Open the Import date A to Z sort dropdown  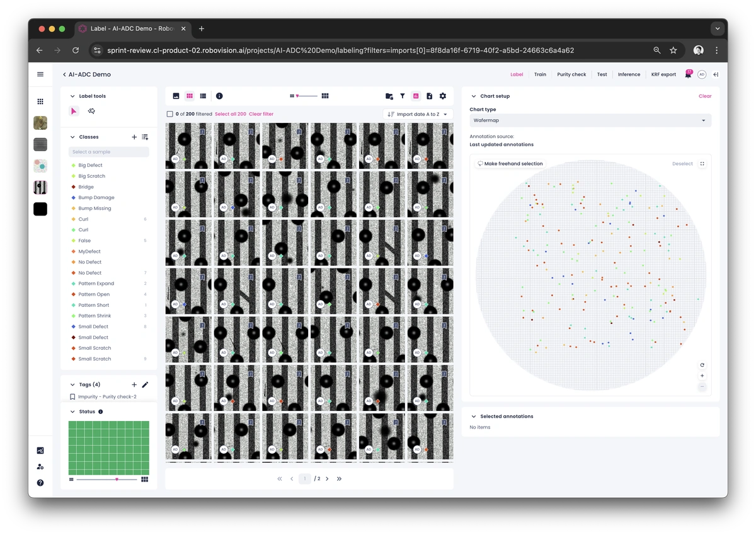(418, 114)
